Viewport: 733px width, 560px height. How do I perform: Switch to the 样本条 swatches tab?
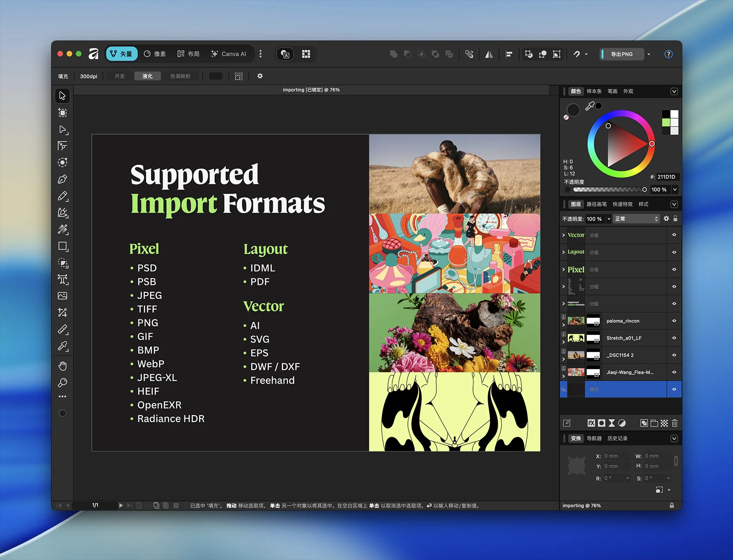click(x=594, y=91)
